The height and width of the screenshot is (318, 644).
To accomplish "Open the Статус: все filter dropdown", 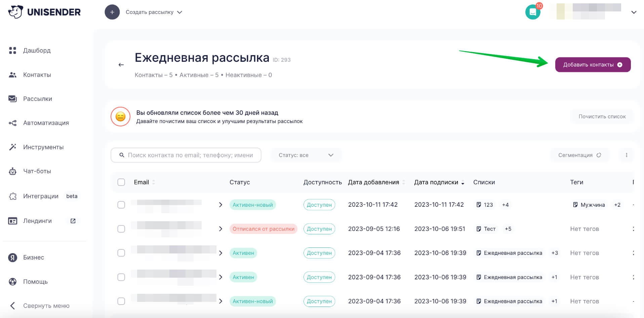I will pos(306,155).
